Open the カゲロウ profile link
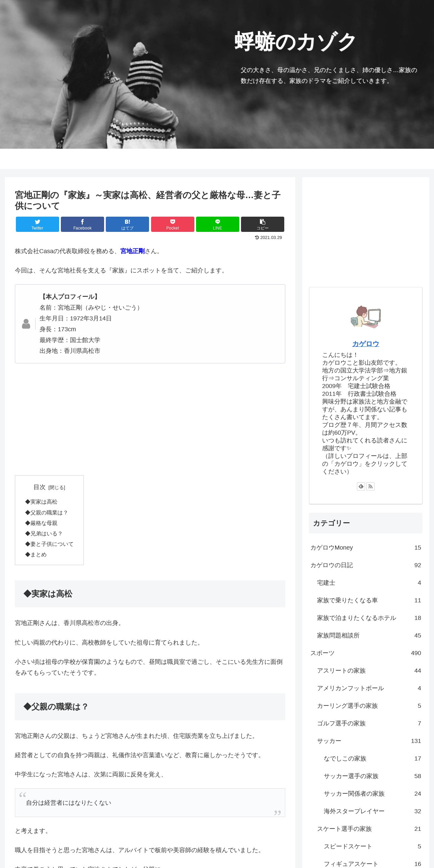The width and height of the screenshot is (434, 868). click(366, 344)
